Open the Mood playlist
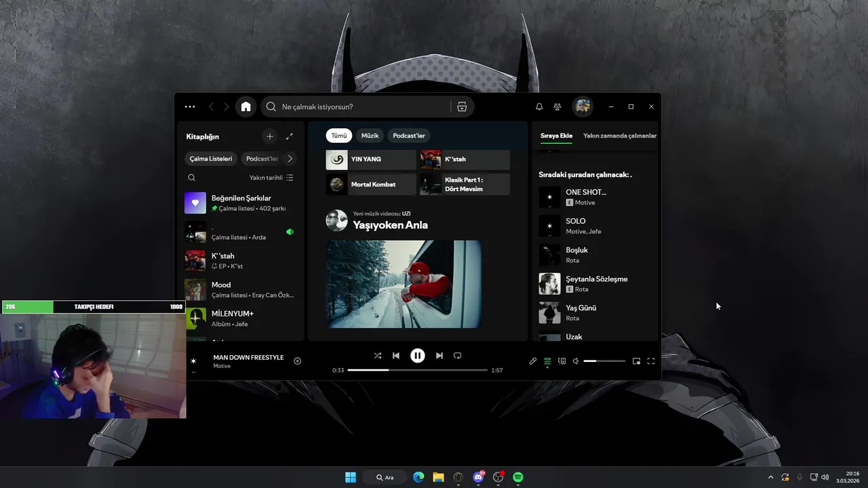Screen dimensions: 868x488 click(241, 289)
